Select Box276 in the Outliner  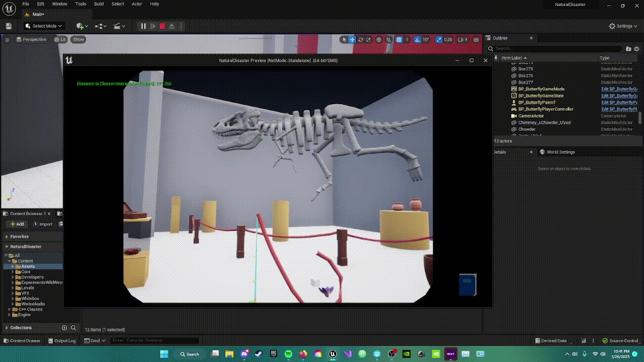526,75
